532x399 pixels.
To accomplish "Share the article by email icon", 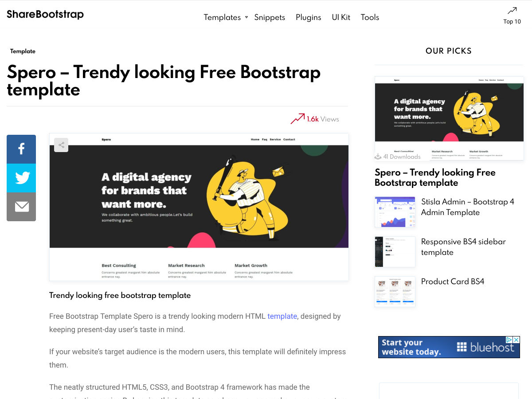I will point(21,207).
